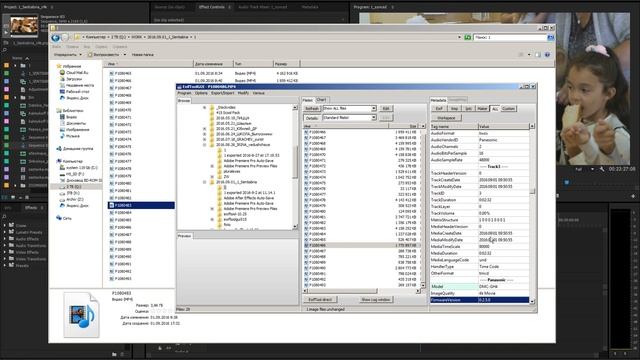Toggle the Xmp metadata view button

click(x=454, y=109)
